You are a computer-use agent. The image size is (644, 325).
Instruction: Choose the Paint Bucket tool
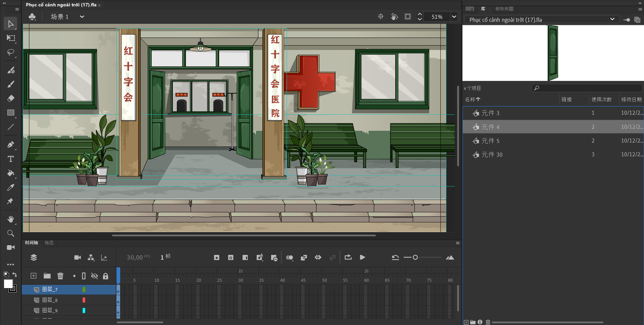coord(11,173)
